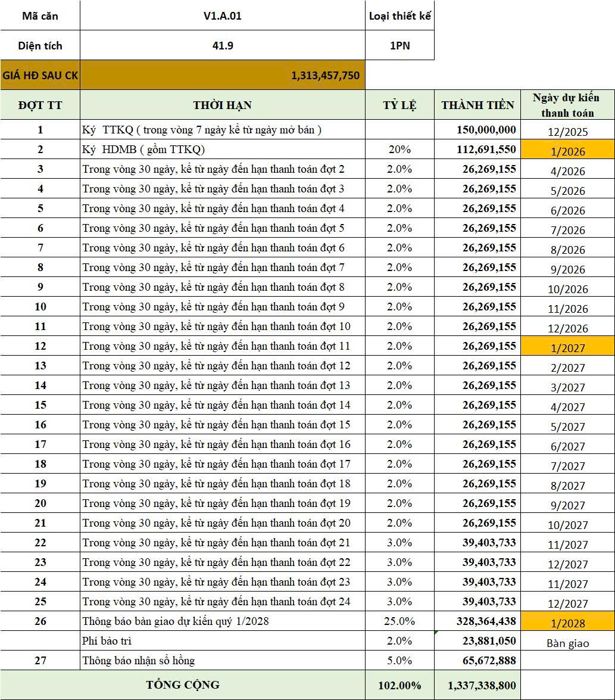Select the contract price 1,313,457,750 cell
This screenshot has height=700, width=615.
pyautogui.click(x=222, y=76)
